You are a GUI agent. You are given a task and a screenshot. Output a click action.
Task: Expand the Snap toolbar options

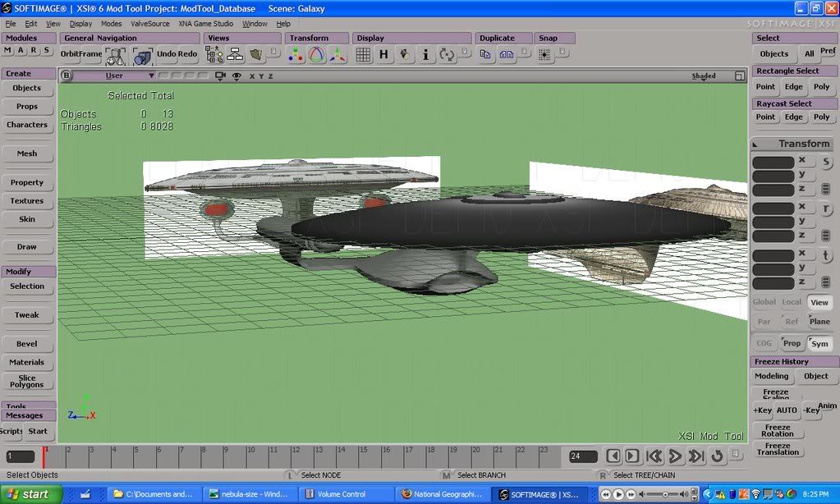[x=562, y=52]
